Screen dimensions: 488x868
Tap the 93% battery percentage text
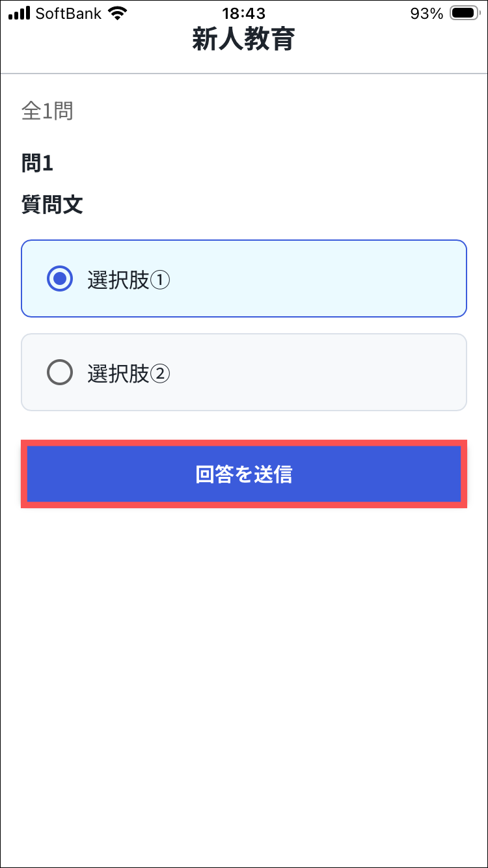(426, 13)
